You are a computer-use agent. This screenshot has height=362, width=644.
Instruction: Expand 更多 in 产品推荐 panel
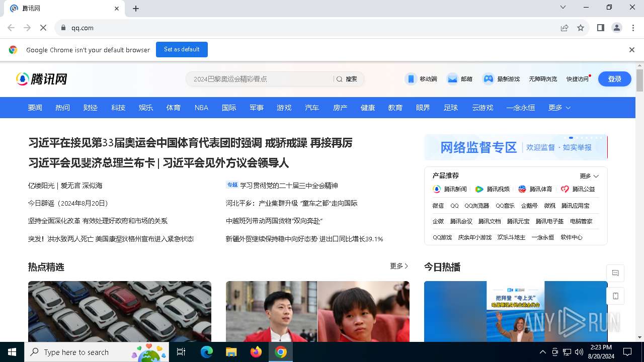(x=589, y=176)
